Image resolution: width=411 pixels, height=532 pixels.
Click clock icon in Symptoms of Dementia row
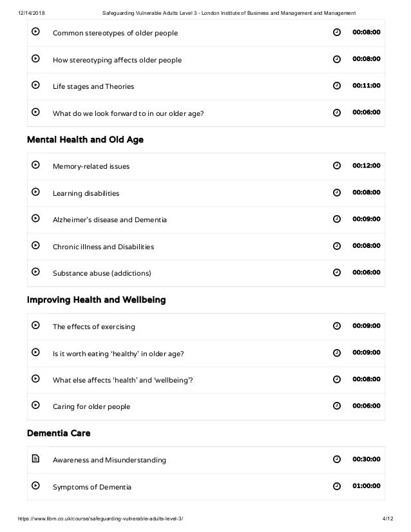pyautogui.click(x=336, y=486)
